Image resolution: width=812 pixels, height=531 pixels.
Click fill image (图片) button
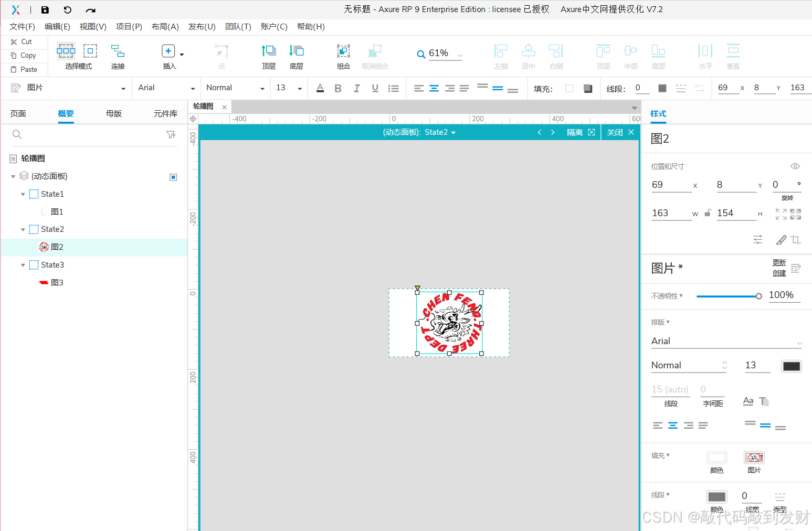754,458
